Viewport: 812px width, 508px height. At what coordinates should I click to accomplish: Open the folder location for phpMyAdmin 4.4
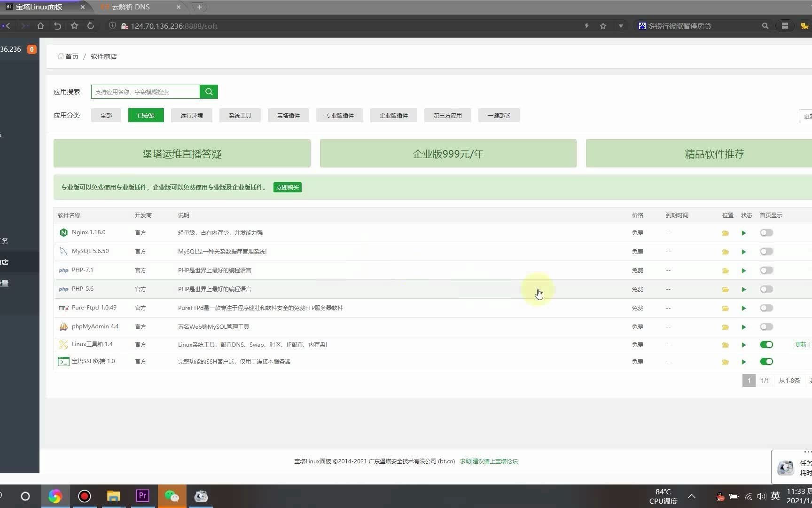(x=726, y=327)
